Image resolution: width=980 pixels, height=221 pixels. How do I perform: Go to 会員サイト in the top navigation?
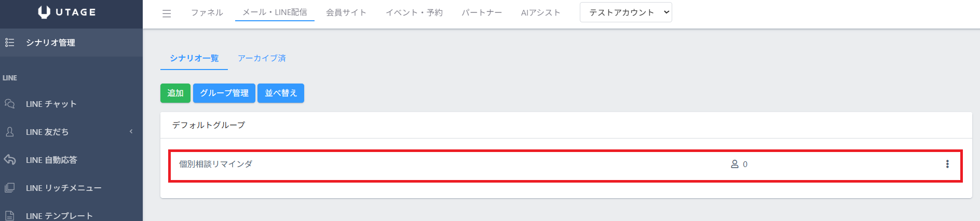pyautogui.click(x=346, y=12)
